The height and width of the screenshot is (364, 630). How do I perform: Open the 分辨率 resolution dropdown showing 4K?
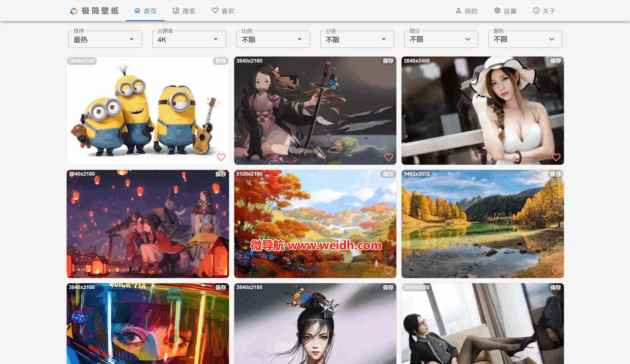click(189, 39)
